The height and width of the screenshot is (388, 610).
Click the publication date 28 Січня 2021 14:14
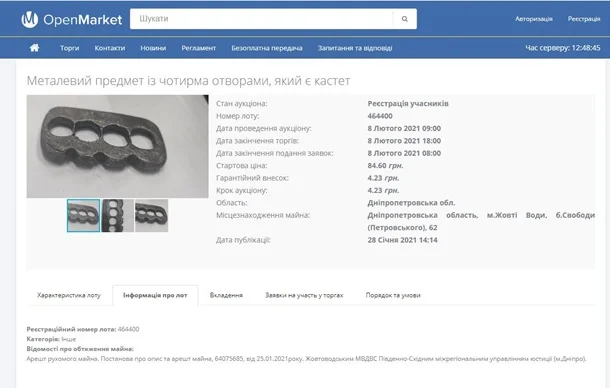pos(403,240)
